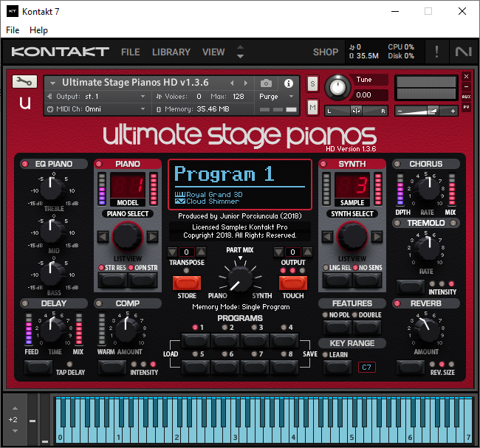Load program 6 button
Image resolution: width=480 pixels, height=448 pixels.
coord(225,367)
